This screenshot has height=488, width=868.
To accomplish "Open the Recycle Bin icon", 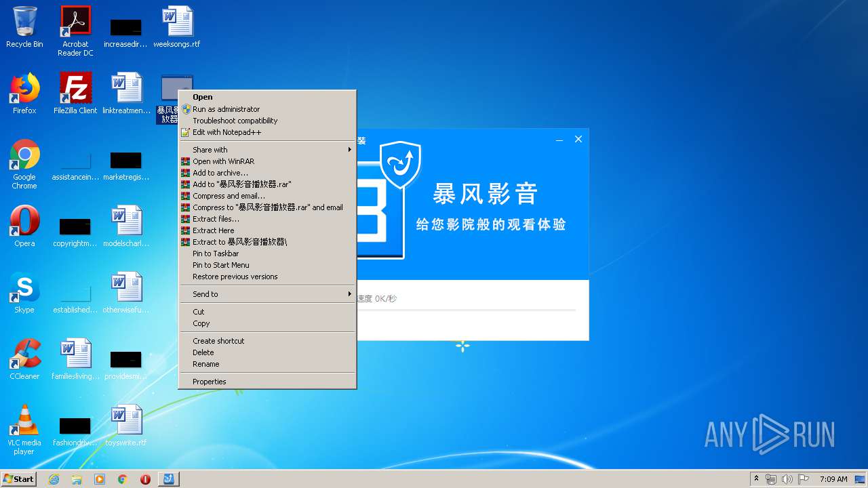I will tap(24, 27).
